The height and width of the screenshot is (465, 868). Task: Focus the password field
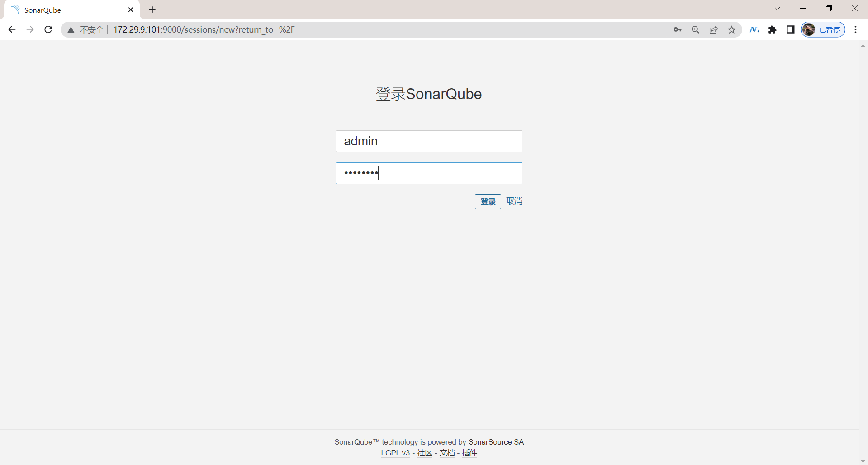pos(429,173)
